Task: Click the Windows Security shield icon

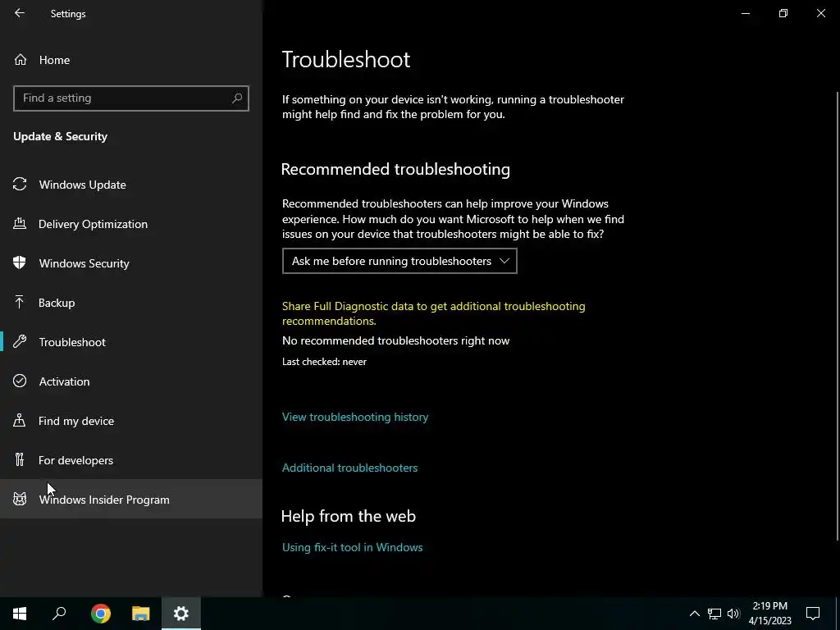Action: tap(20, 262)
